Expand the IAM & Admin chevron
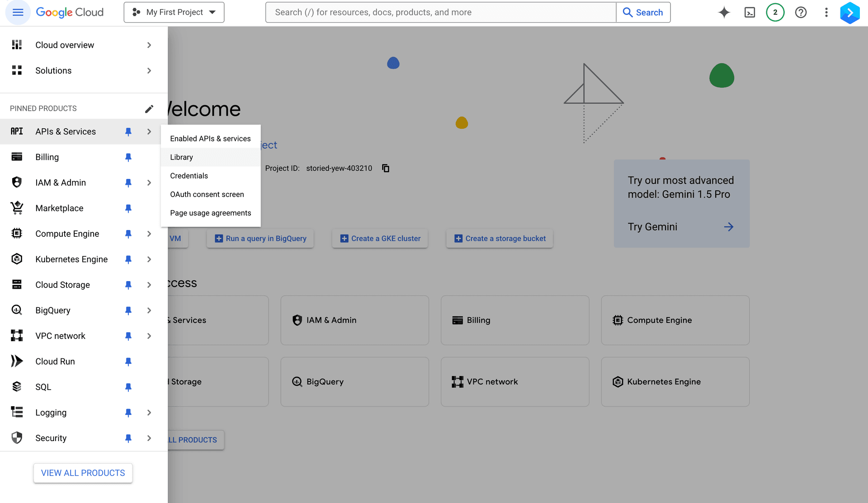868x503 pixels. point(149,183)
